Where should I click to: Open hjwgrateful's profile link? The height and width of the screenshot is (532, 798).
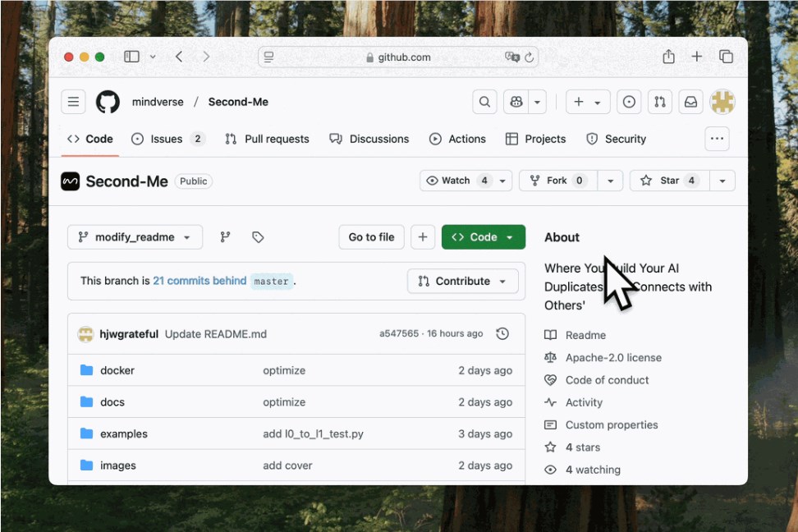tap(129, 334)
